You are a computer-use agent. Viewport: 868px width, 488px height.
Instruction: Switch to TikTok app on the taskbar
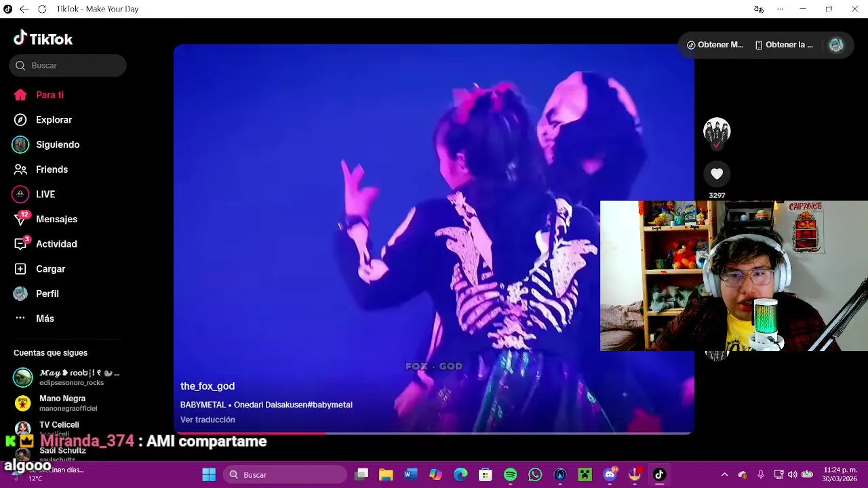tap(659, 474)
